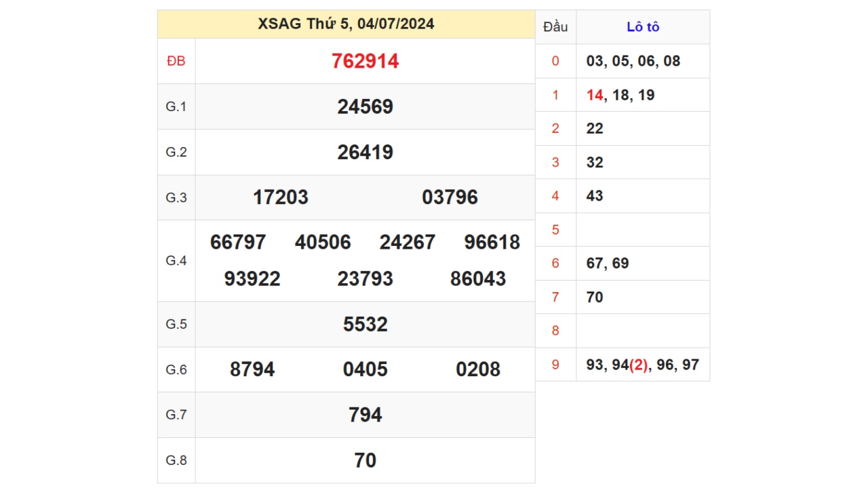Click lô tô values 03, 05, 06, 08

633,61
